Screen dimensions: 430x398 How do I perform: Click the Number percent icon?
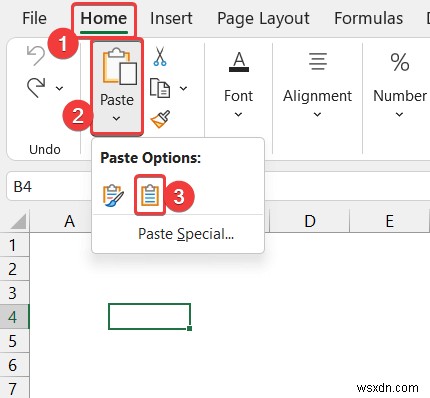point(400,62)
